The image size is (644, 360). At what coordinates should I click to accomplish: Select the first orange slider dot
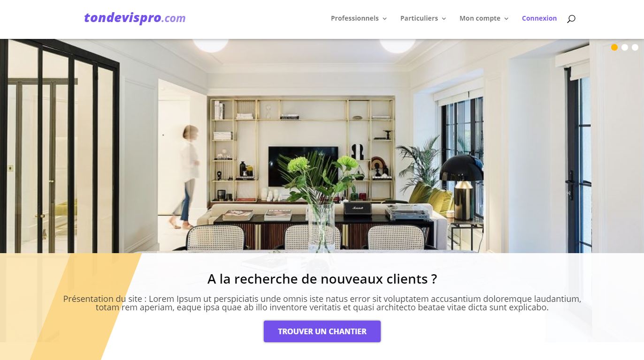(614, 47)
